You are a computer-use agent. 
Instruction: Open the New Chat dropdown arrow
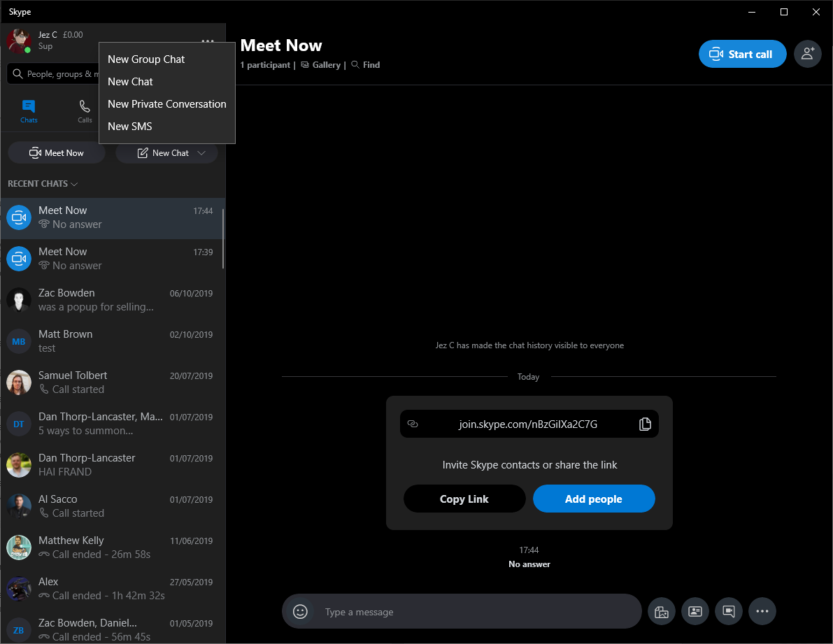pos(202,152)
